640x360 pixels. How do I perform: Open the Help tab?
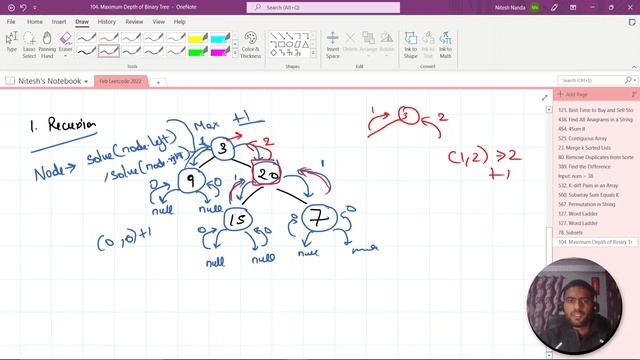pos(180,22)
